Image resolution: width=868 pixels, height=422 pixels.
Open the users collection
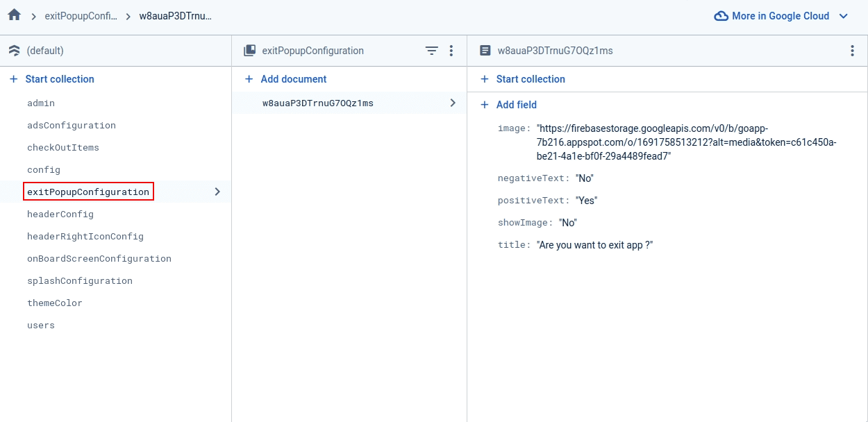41,326
